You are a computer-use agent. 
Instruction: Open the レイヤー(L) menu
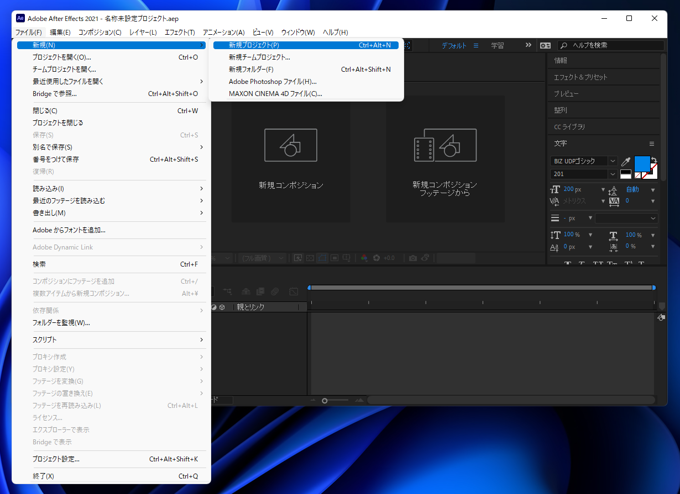tap(143, 33)
